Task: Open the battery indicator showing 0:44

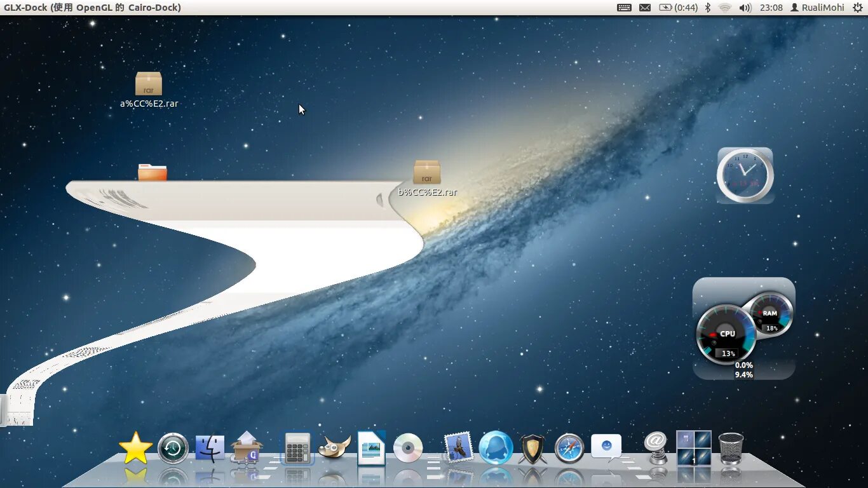Action: click(678, 8)
